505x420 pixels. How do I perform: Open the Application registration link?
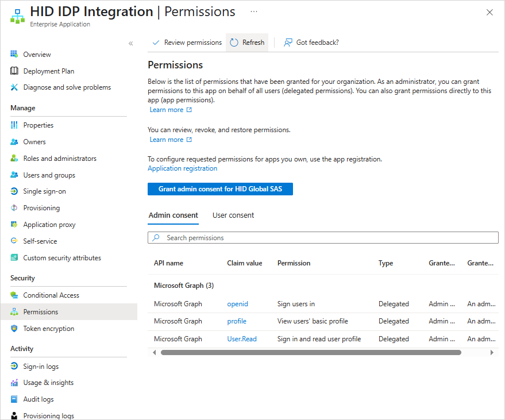[183, 168]
